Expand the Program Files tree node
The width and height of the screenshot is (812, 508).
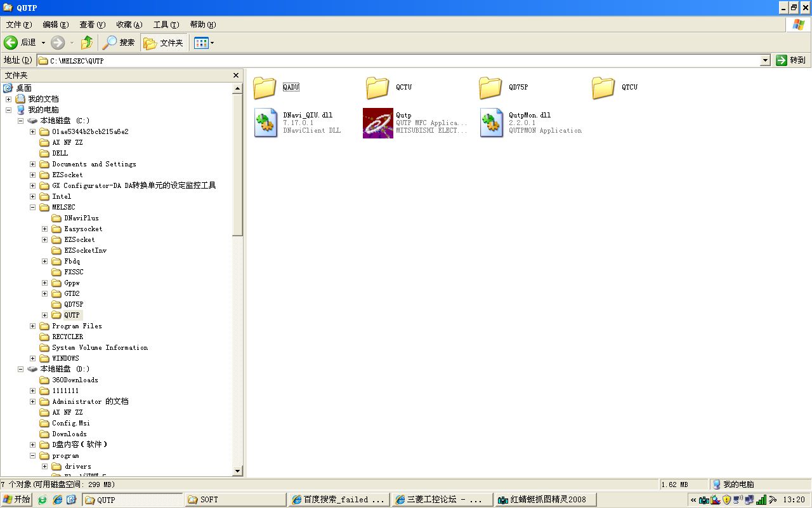click(x=33, y=326)
